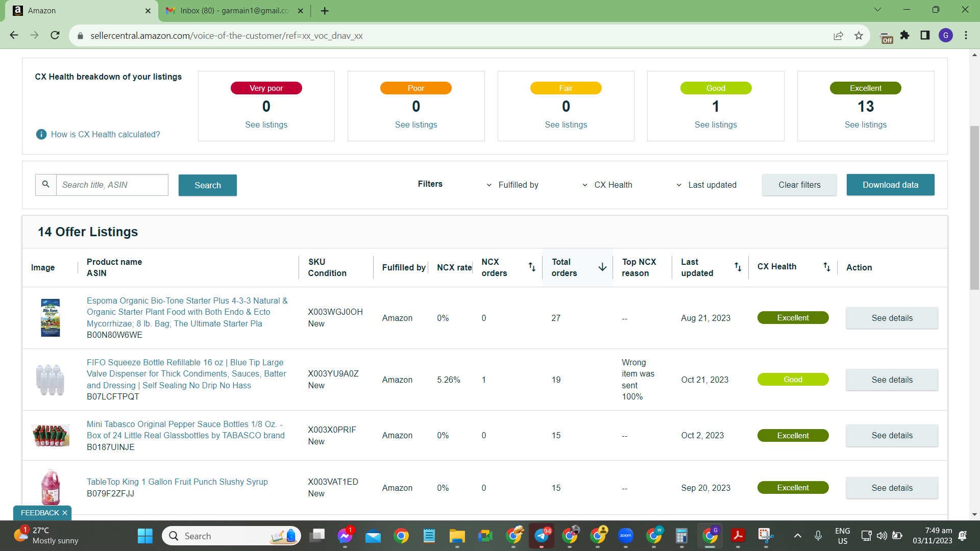Launch Zoom from the taskbar
The image size is (980, 551).
[626, 536]
